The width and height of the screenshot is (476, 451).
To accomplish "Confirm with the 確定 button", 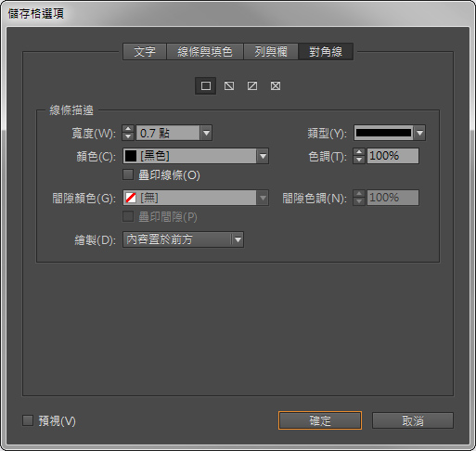I will (320, 420).
